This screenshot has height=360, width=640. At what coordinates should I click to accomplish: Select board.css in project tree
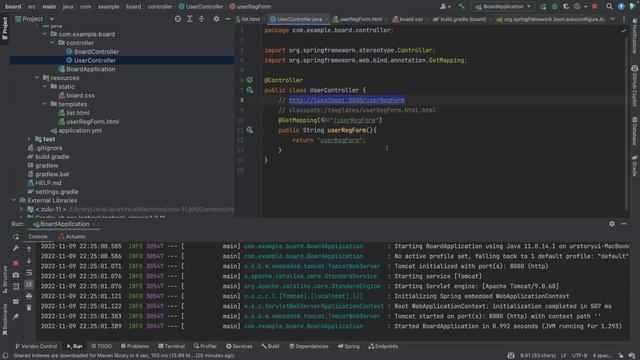point(80,96)
